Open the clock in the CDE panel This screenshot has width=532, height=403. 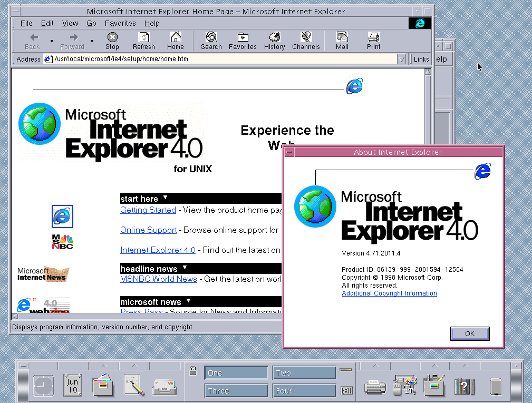click(x=43, y=386)
